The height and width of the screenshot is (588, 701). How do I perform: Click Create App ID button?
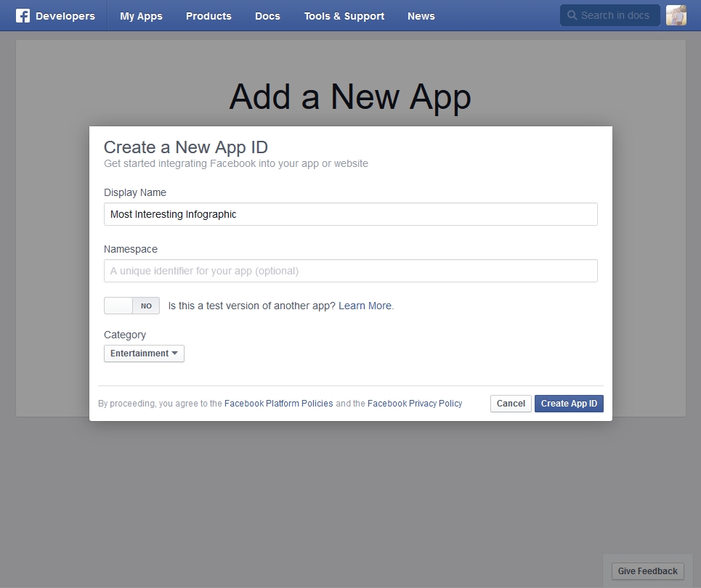(569, 404)
